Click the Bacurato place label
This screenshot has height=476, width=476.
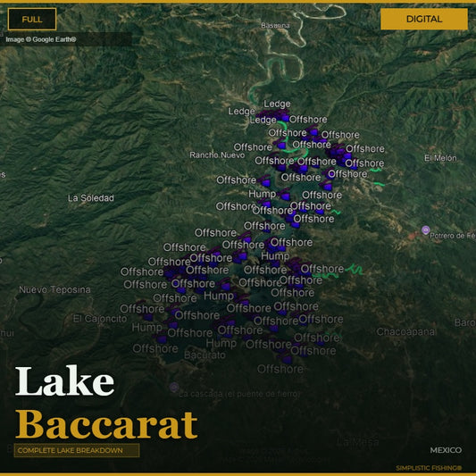coord(205,355)
